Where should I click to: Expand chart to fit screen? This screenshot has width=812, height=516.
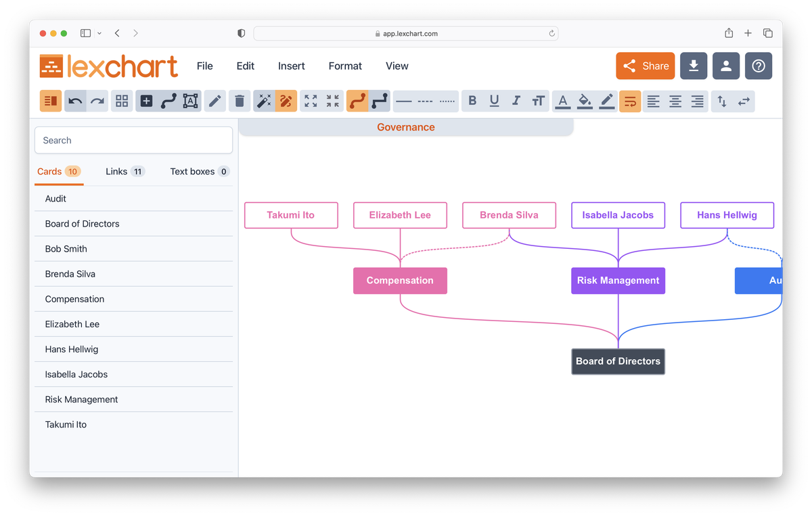(x=311, y=101)
